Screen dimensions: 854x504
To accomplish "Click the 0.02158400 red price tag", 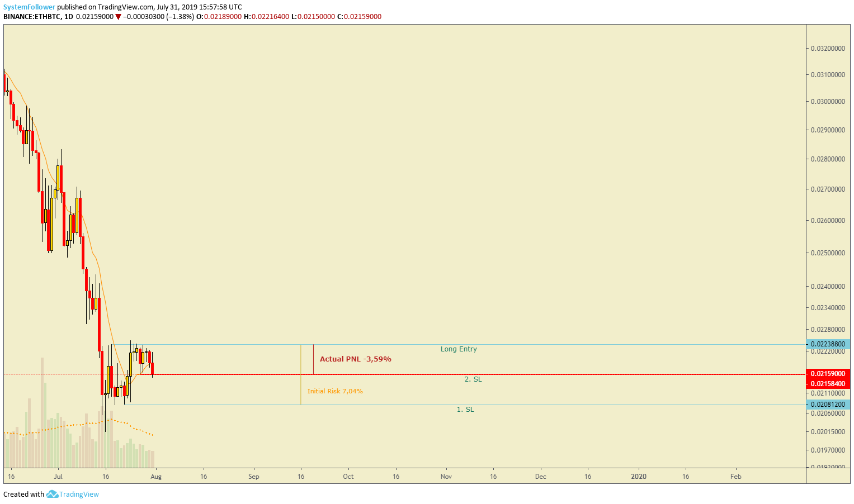I will coord(828,383).
